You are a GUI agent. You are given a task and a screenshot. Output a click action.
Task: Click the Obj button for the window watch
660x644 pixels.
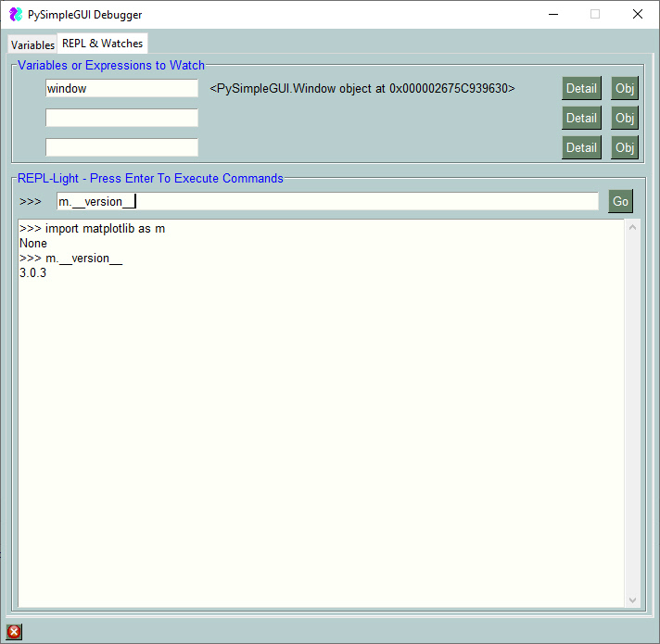(625, 88)
